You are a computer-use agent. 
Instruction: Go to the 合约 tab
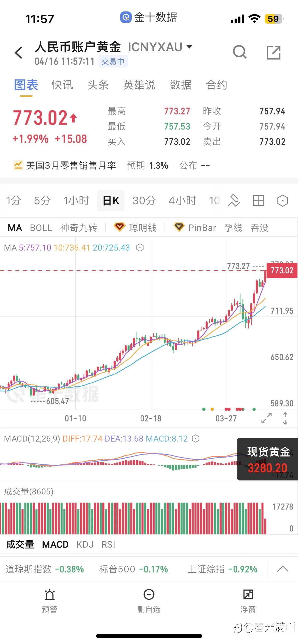click(216, 85)
